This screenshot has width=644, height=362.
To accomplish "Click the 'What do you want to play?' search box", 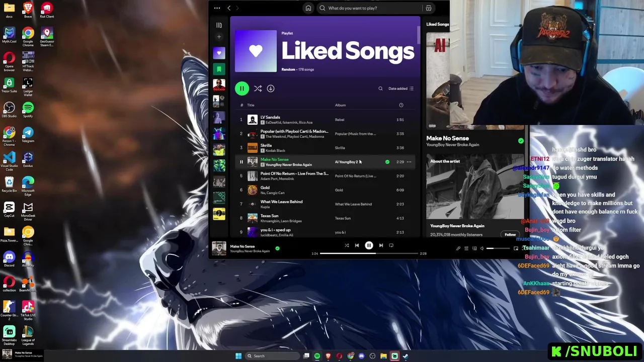I will pos(370,8).
